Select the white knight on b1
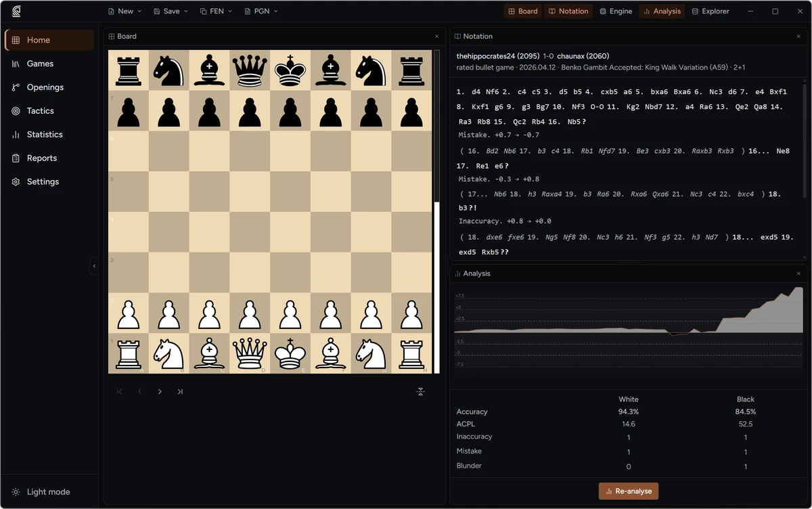Image resolution: width=812 pixels, height=509 pixels. [x=168, y=353]
